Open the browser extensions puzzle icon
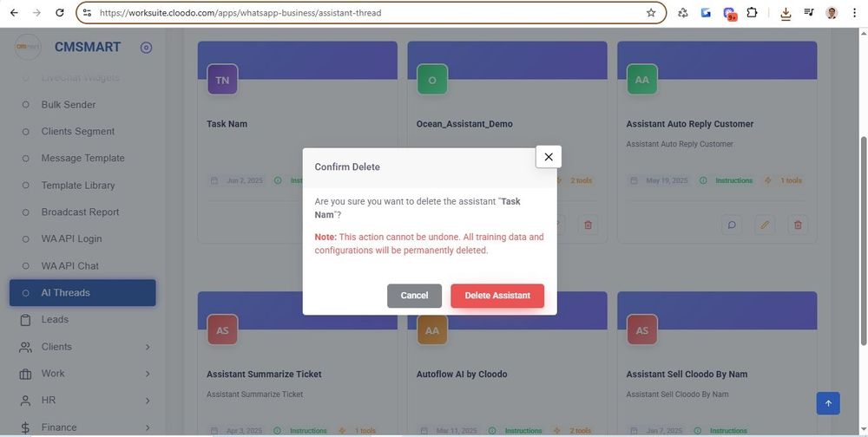Screen dimensions: 868x437 tap(752, 13)
